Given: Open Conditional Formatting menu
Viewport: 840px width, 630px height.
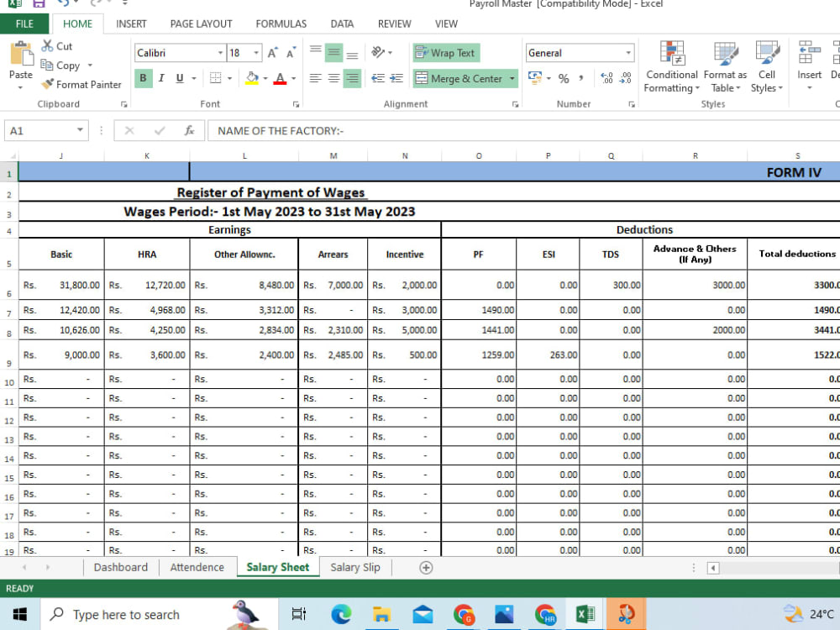Looking at the screenshot, I should pos(672,67).
